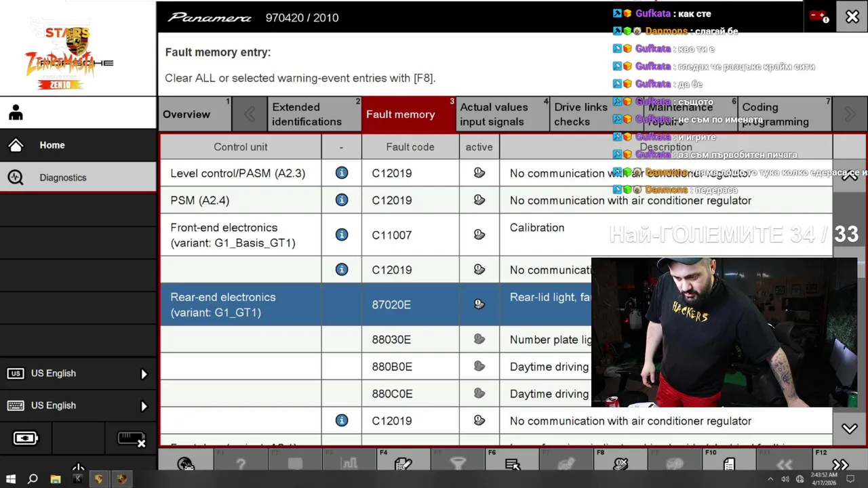The height and width of the screenshot is (488, 868).
Task: Close the diagnostic session with X
Action: click(852, 17)
